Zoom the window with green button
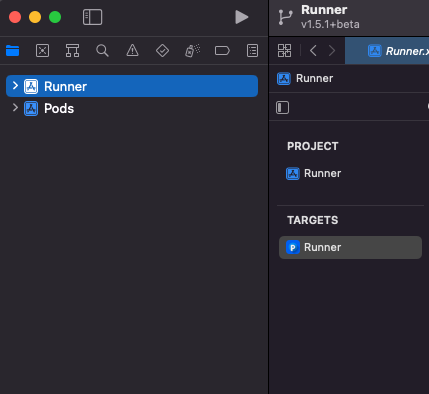 pyautogui.click(x=55, y=17)
